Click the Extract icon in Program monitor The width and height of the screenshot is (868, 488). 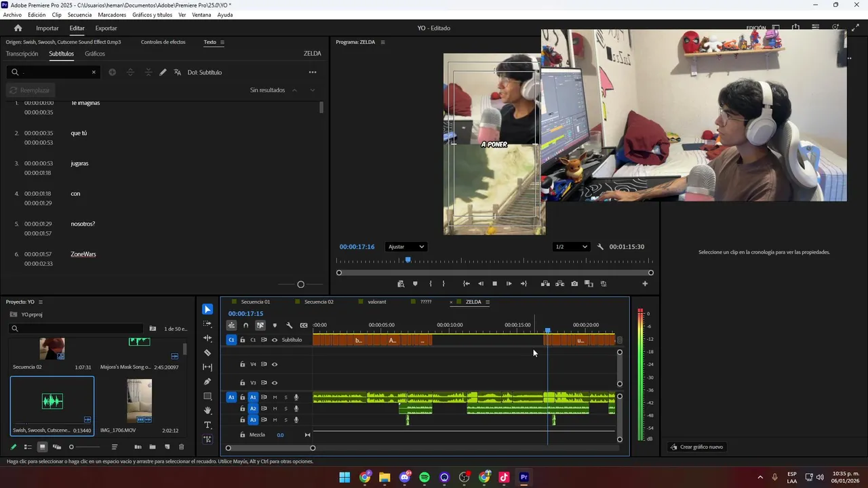(560, 284)
